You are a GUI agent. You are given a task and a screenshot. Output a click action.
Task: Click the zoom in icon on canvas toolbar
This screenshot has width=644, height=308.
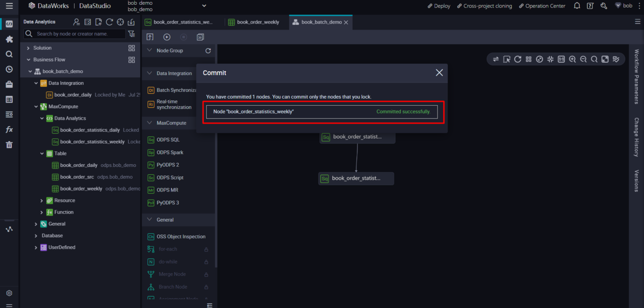coord(573,60)
